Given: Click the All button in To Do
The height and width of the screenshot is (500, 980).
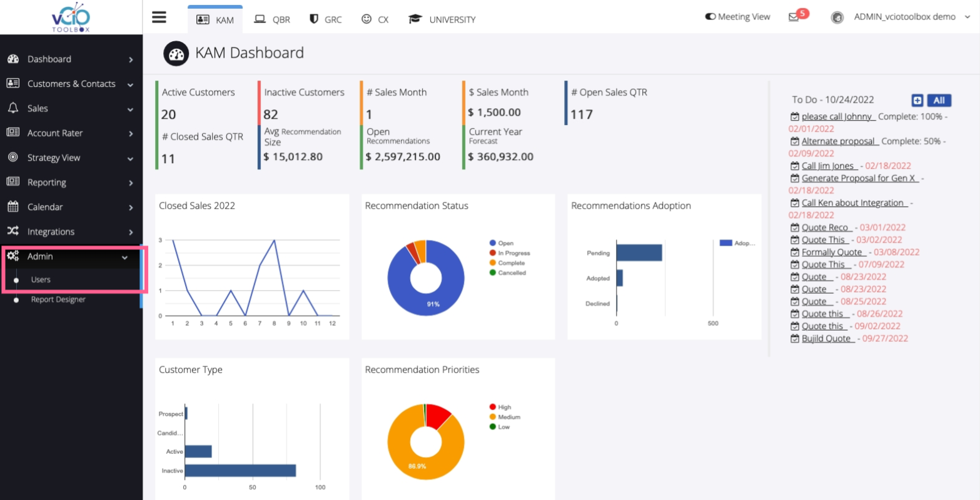Looking at the screenshot, I should (939, 100).
